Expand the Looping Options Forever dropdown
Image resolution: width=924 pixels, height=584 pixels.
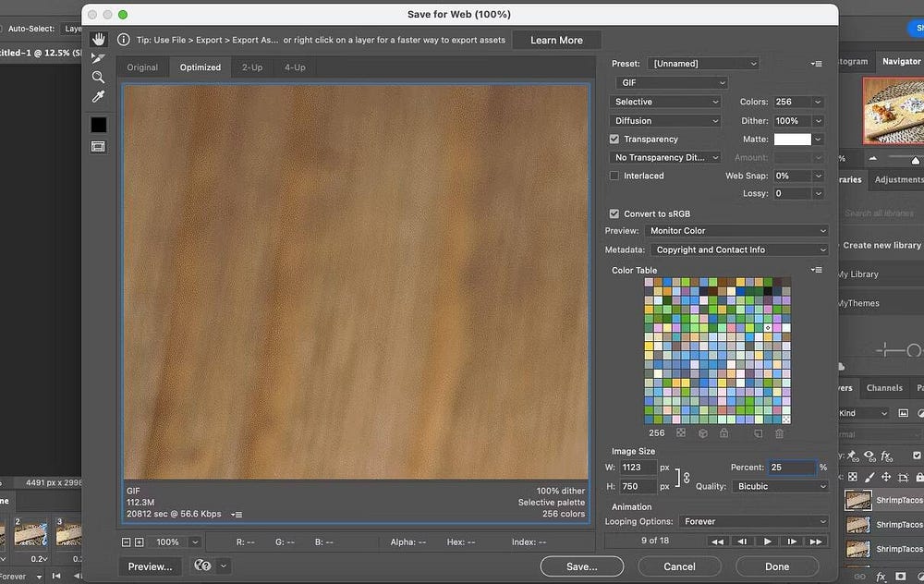pos(753,521)
